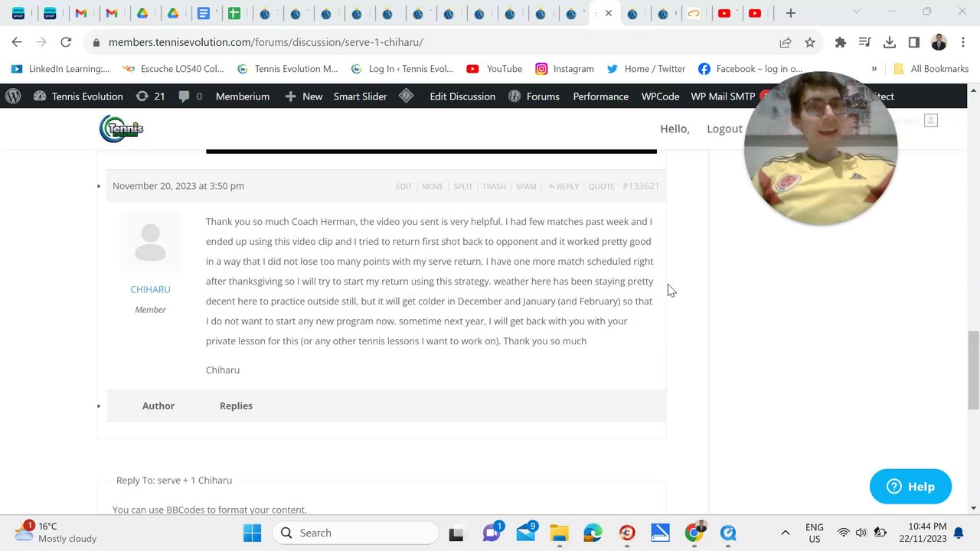Open Chrome downloads icon
This screenshot has height=551, width=980.
[889, 42]
